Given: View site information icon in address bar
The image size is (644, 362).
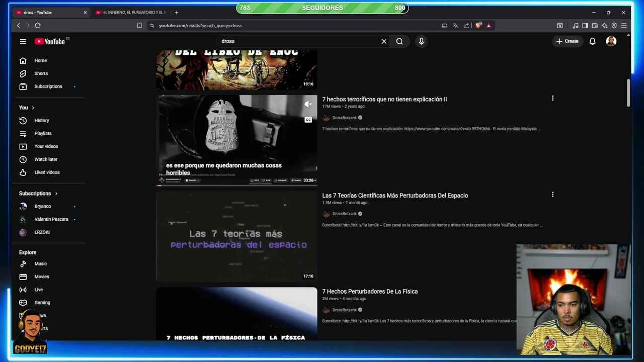Looking at the screenshot, I should click(152, 25).
